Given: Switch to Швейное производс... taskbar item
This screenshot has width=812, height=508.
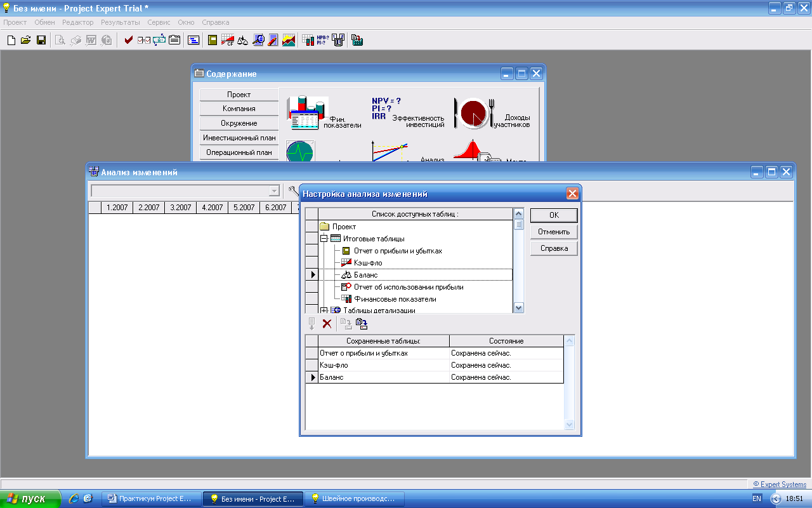Looking at the screenshot, I should click(x=353, y=499).
